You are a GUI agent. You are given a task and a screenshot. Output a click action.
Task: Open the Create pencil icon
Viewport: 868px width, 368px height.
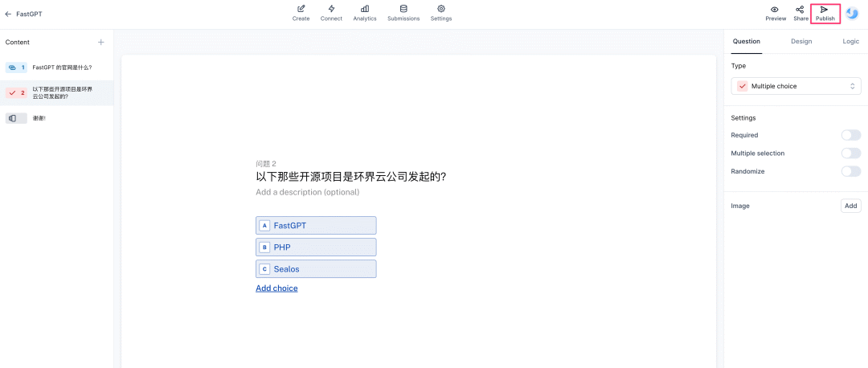pos(301,9)
